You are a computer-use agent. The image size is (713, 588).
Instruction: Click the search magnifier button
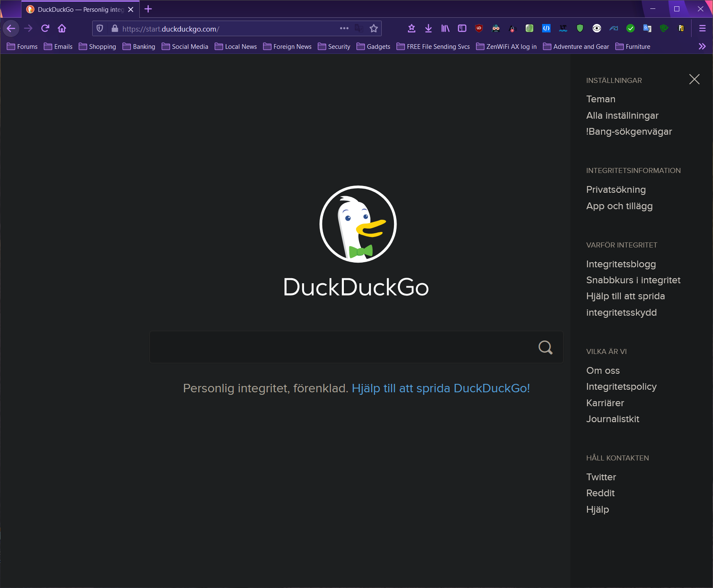point(545,347)
